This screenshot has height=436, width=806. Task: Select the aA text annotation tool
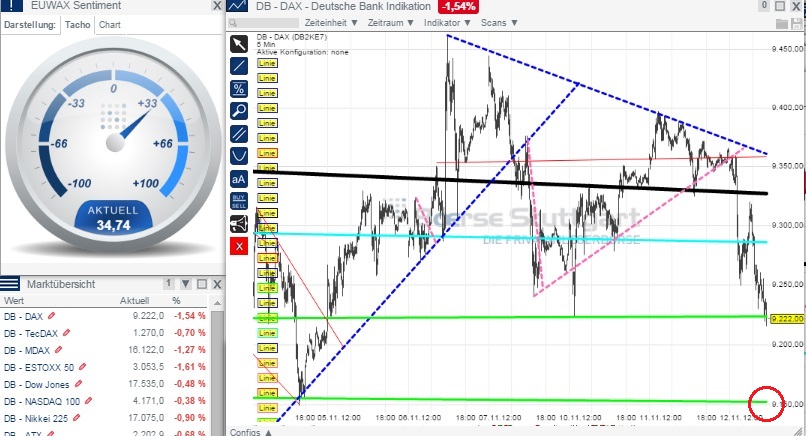pos(239,179)
